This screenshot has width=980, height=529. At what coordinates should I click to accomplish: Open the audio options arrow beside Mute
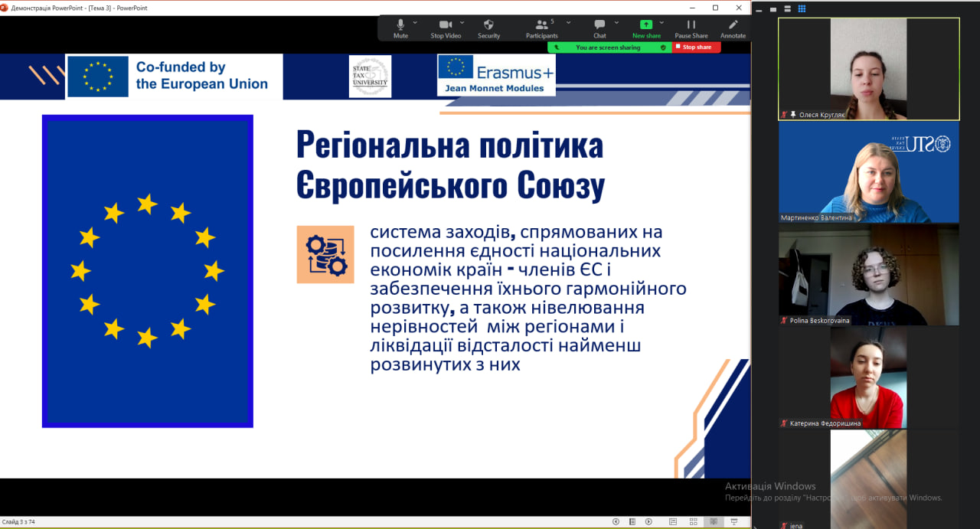click(415, 23)
